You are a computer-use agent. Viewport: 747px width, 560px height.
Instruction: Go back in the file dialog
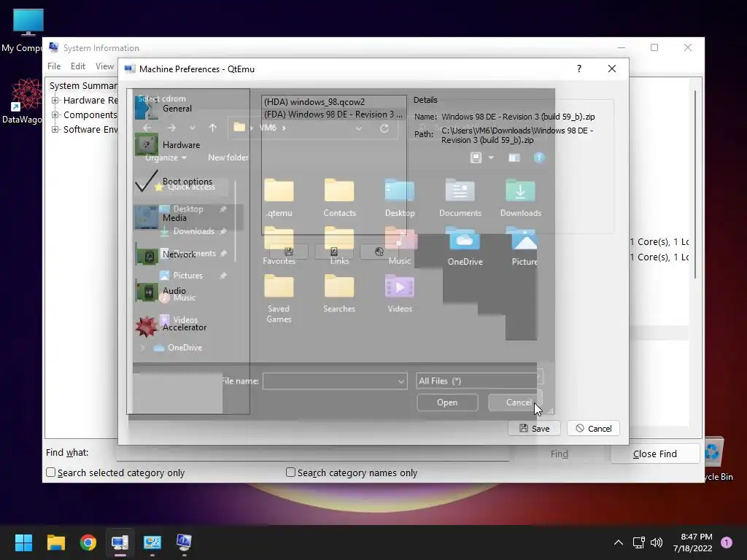pos(147,128)
